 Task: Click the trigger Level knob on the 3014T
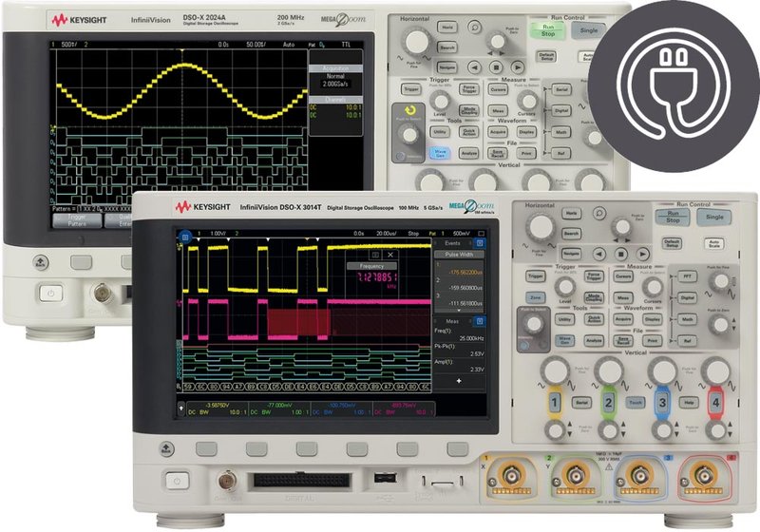tap(564, 287)
